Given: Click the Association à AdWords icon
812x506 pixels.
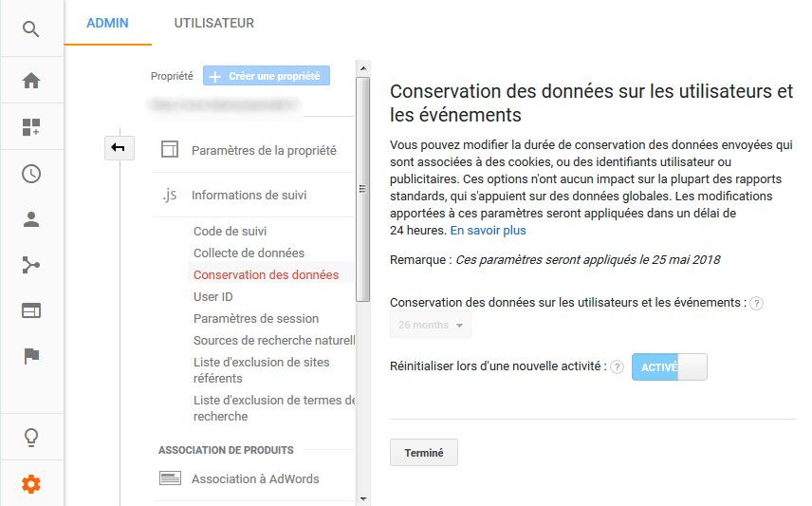Looking at the screenshot, I should [170, 478].
